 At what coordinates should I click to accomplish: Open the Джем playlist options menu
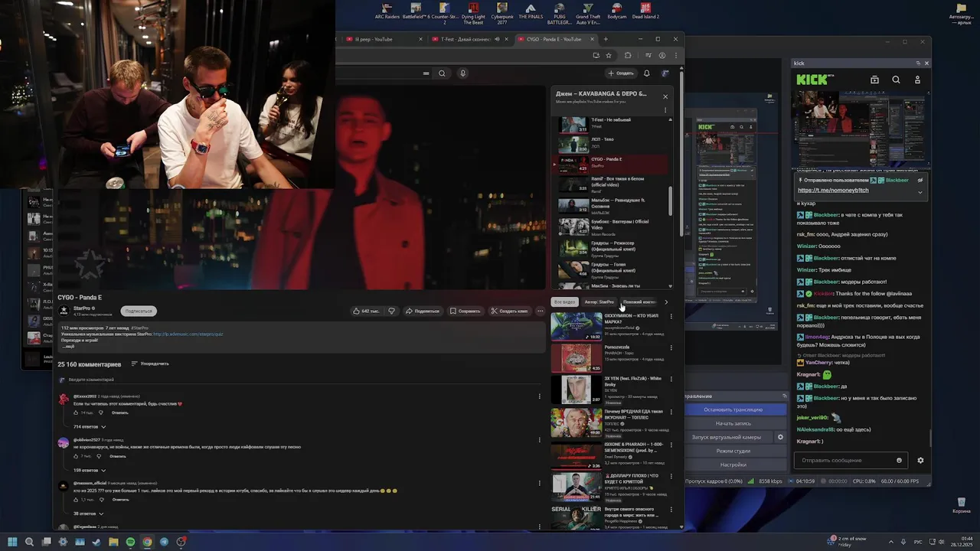pos(665,110)
